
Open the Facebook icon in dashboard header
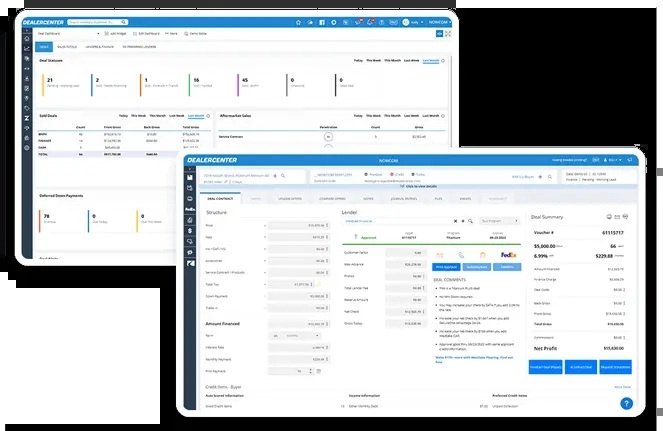(x=322, y=22)
